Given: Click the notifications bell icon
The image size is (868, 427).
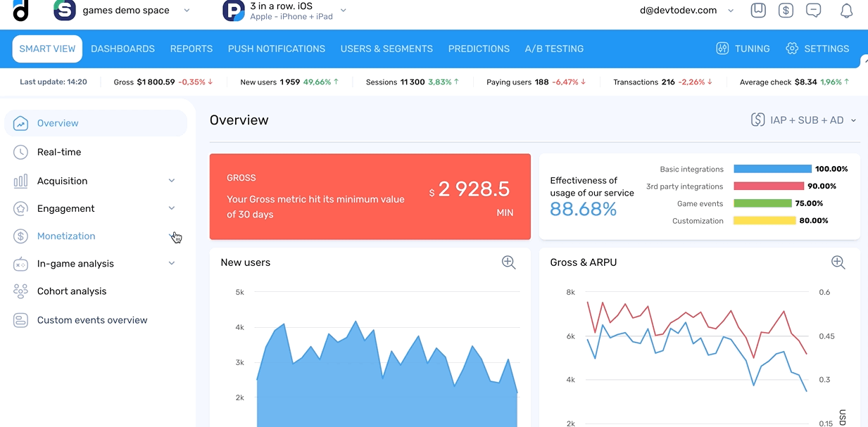Looking at the screenshot, I should tap(846, 11).
